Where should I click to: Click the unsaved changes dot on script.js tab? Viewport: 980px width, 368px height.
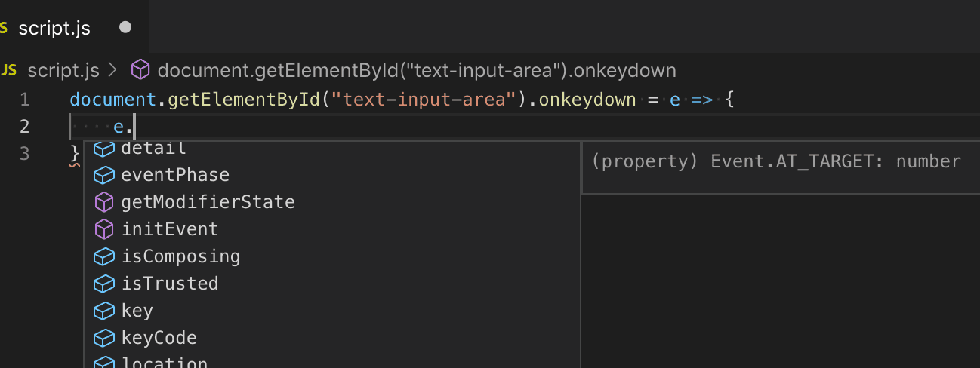(125, 27)
